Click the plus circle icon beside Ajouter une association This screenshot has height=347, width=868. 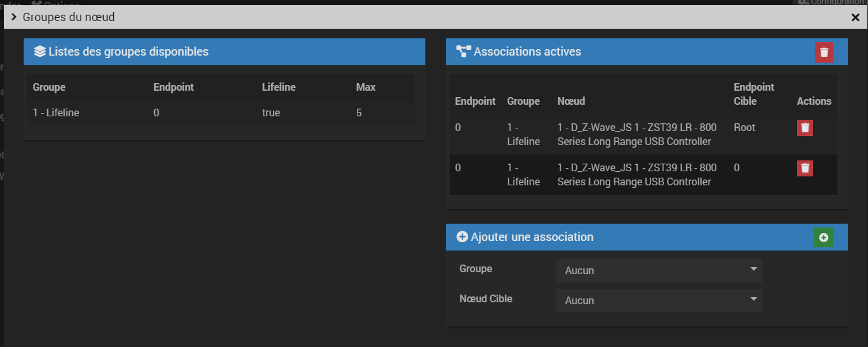pos(462,237)
